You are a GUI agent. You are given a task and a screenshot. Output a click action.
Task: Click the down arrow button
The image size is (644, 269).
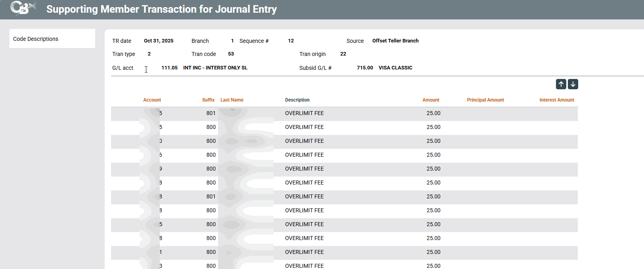573,84
